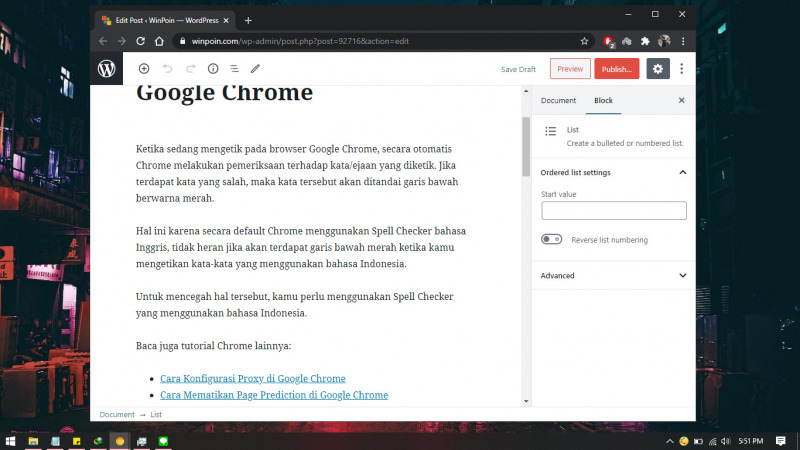Bookmark this page with star icon
The height and width of the screenshot is (450, 800).
[585, 41]
